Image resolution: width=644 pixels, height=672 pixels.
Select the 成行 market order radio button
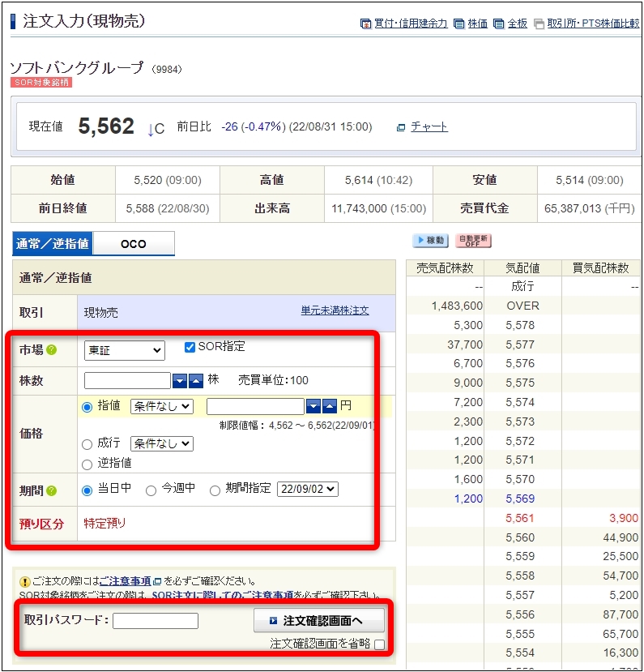(x=87, y=444)
